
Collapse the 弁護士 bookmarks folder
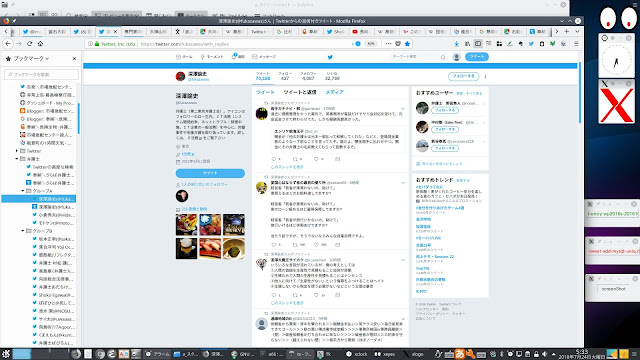17,159
